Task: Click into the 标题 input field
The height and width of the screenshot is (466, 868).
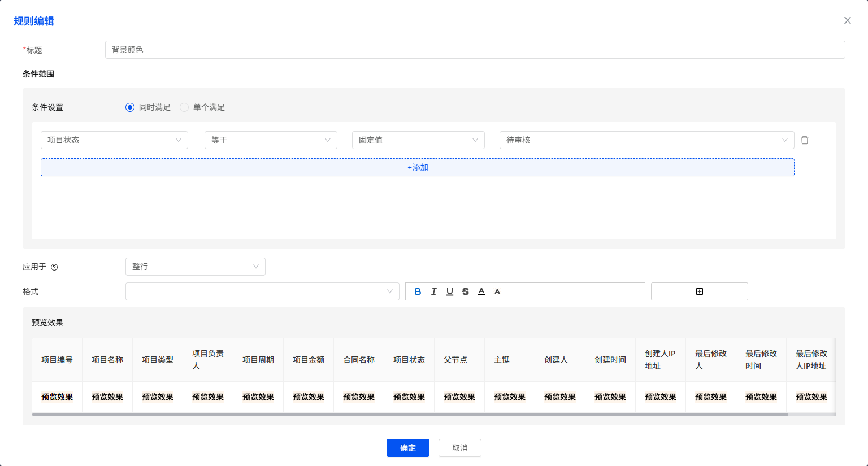Action: (x=475, y=50)
